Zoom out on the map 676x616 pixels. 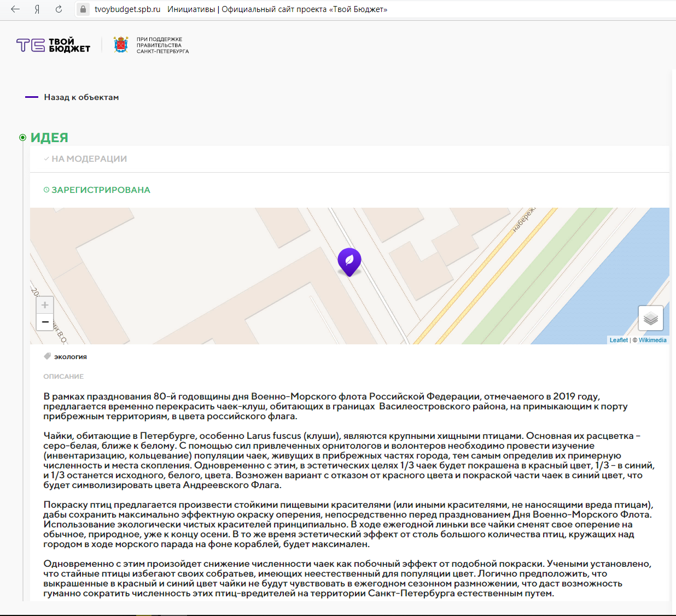point(45,322)
